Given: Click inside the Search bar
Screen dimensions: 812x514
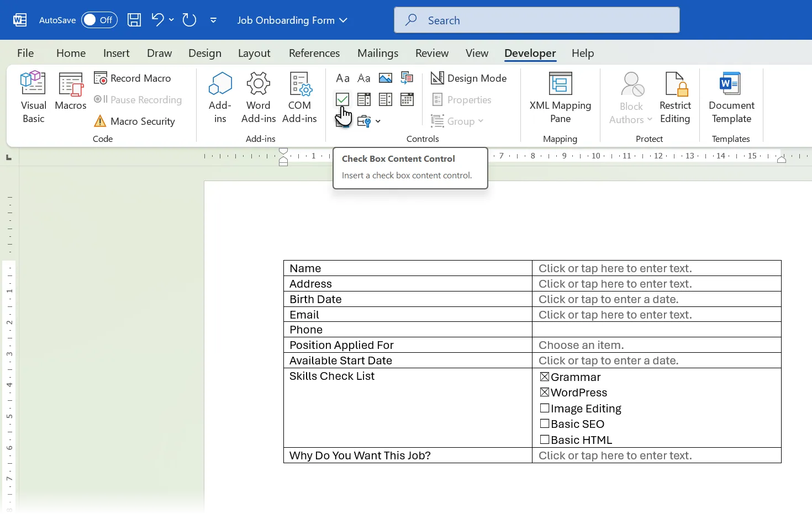Looking at the screenshot, I should (x=536, y=19).
